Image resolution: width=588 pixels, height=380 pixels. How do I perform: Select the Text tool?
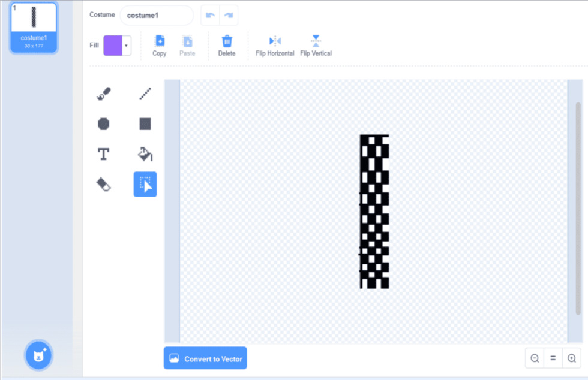[x=103, y=153]
